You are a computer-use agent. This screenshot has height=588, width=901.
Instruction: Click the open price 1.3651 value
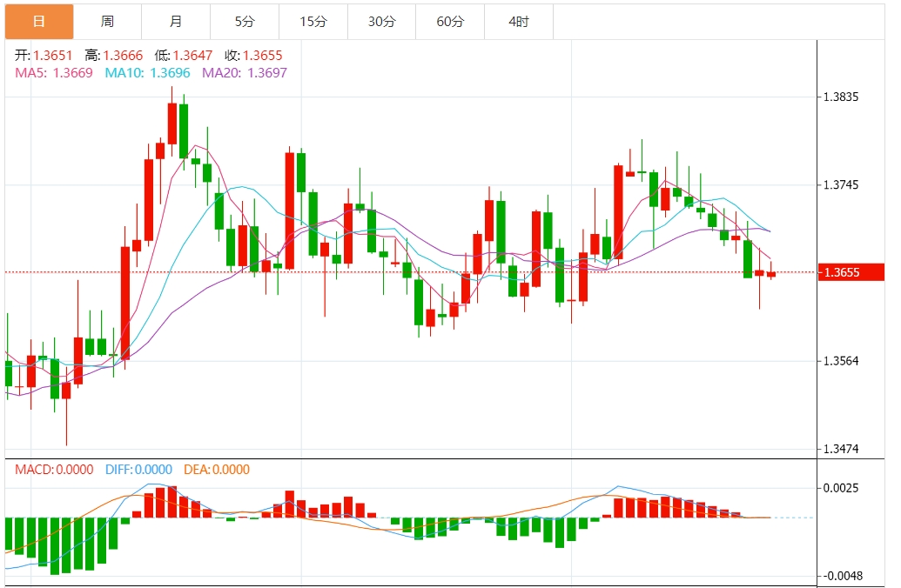[x=53, y=56]
